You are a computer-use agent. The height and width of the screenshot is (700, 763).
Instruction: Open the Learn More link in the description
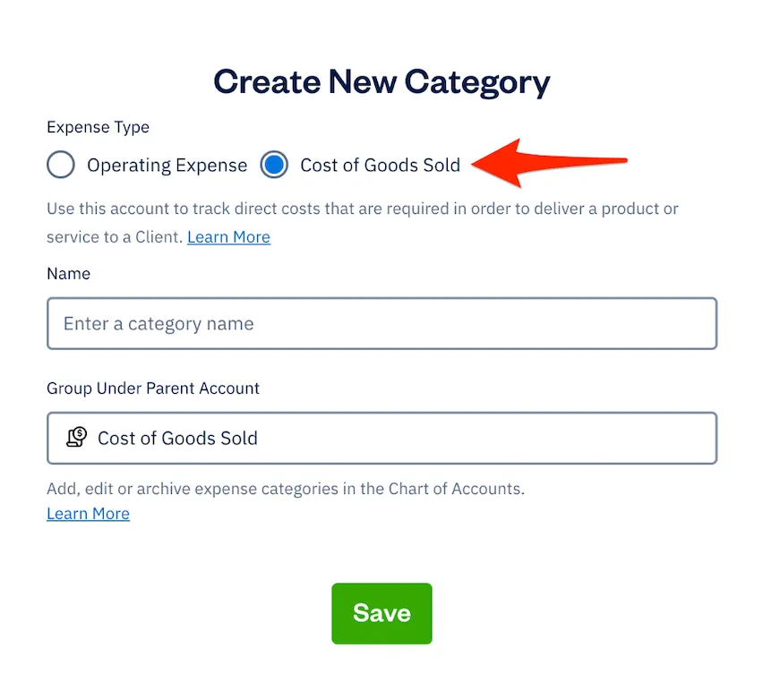228,236
